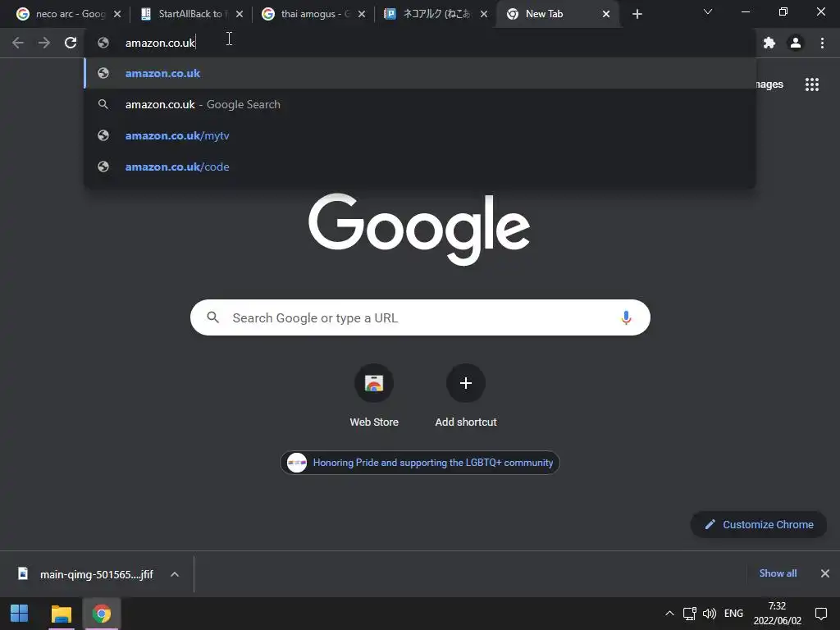
Task: Click the Web Store label
Action: click(x=374, y=422)
